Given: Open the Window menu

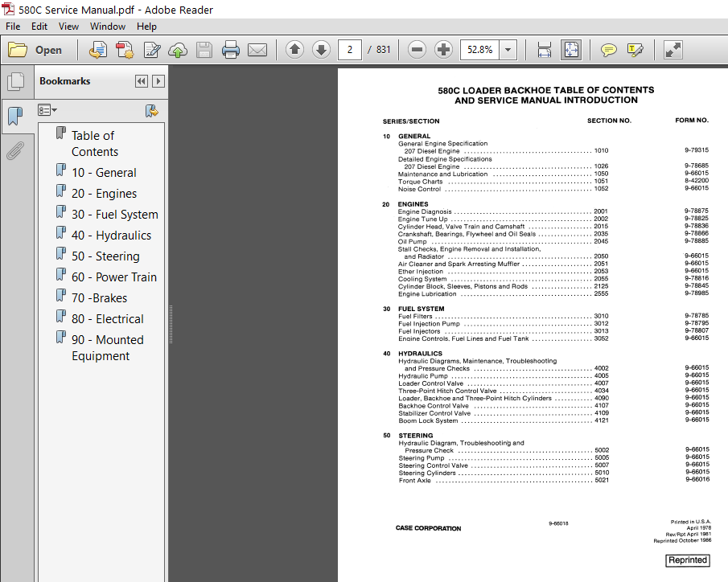Looking at the screenshot, I should (x=108, y=27).
